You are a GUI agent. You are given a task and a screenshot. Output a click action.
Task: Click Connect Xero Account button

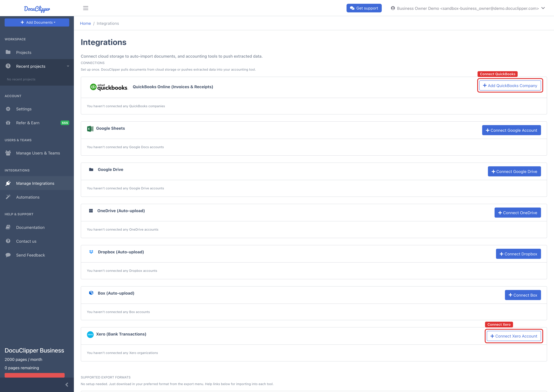click(514, 336)
